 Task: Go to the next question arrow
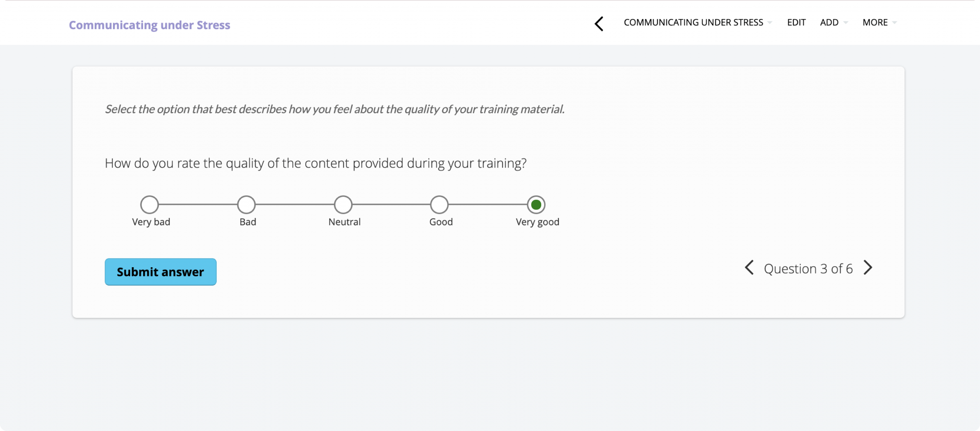pos(868,268)
